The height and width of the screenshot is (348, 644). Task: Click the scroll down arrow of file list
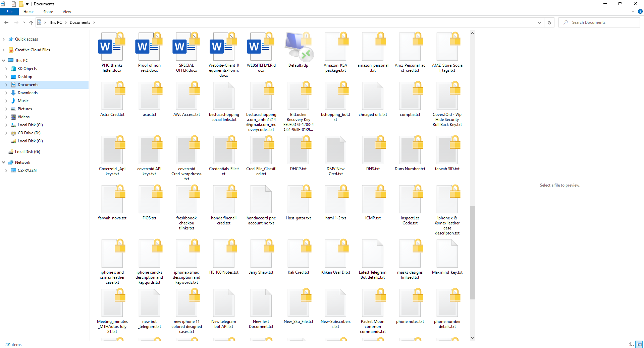[472, 338]
